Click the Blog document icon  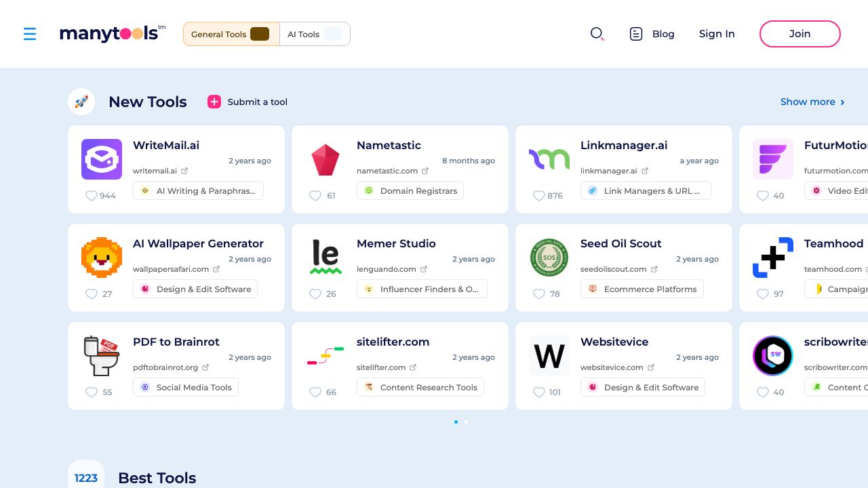pos(636,34)
